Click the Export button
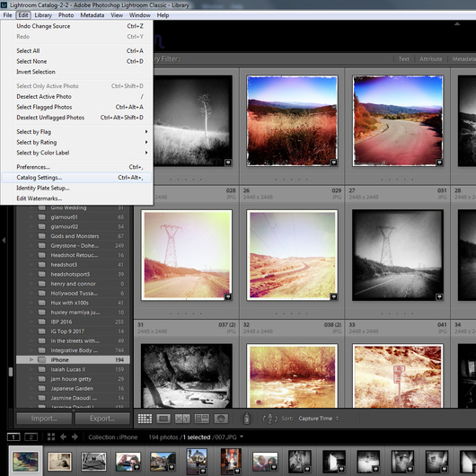The height and width of the screenshot is (476, 476). point(102,419)
